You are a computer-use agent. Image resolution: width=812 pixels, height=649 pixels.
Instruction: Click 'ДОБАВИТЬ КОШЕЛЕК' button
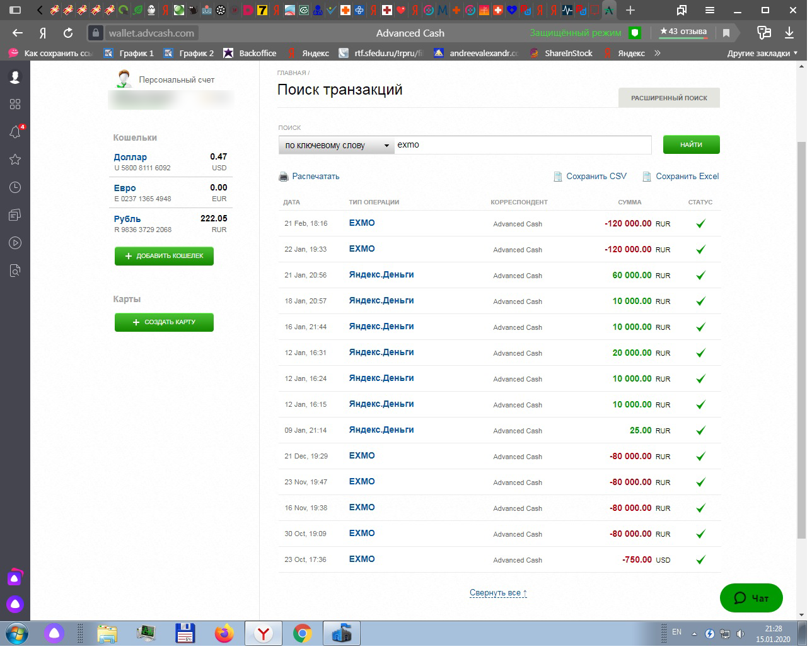(164, 256)
